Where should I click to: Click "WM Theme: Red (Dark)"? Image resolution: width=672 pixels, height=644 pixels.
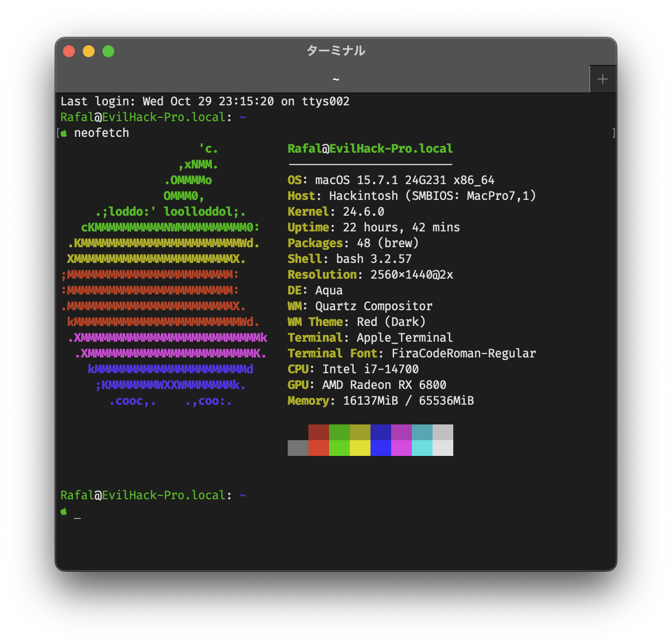pyautogui.click(x=357, y=322)
